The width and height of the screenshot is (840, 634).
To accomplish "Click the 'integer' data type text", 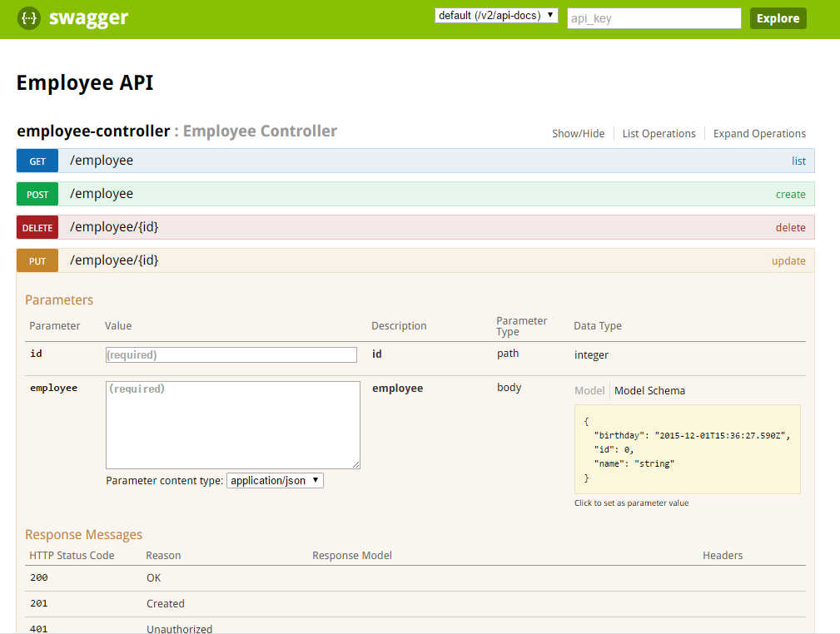I will click(x=591, y=355).
